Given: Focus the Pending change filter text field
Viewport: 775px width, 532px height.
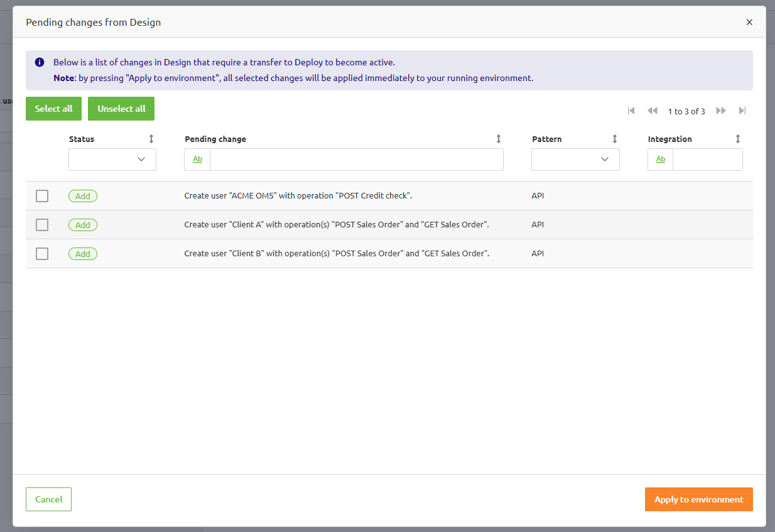Looking at the screenshot, I should point(357,160).
